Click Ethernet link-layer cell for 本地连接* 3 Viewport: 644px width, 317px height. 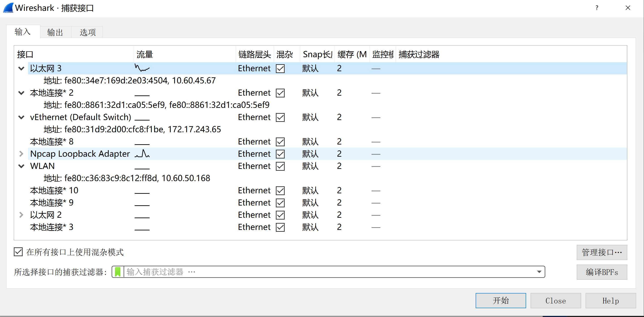(254, 227)
